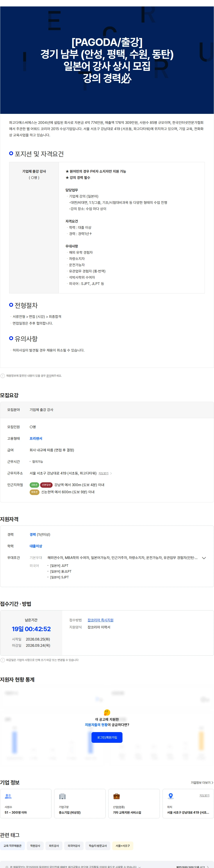Select the 파트강사 tag
This screenshot has height=868, width=214.
(54, 846)
